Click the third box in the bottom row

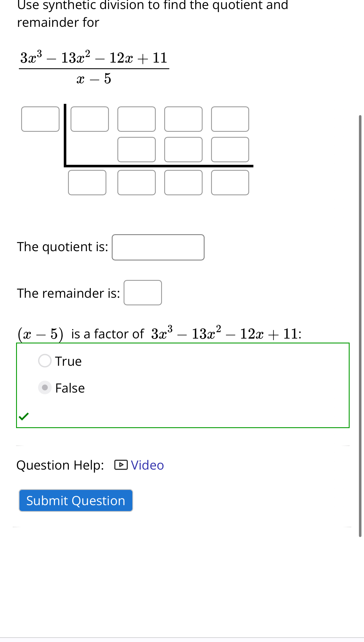click(183, 183)
